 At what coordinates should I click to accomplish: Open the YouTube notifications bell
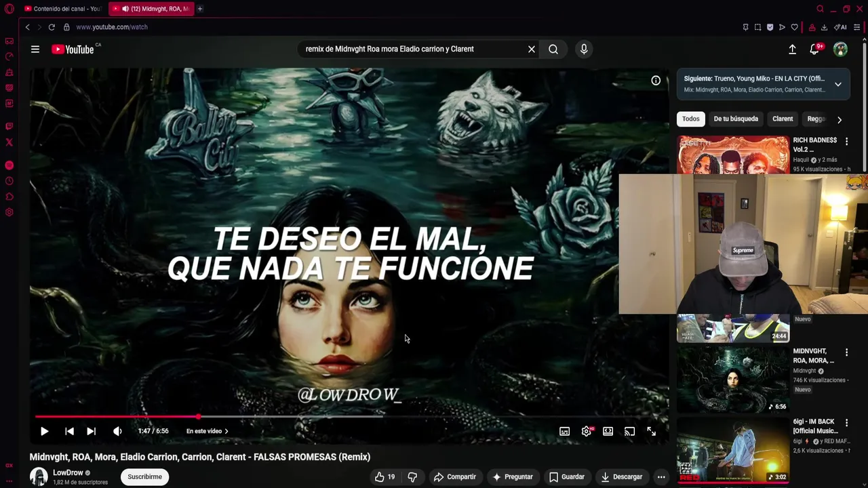(815, 49)
